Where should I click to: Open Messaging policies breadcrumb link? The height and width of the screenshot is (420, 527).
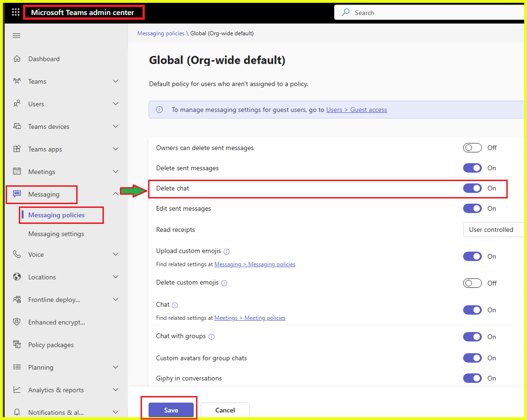pos(161,33)
